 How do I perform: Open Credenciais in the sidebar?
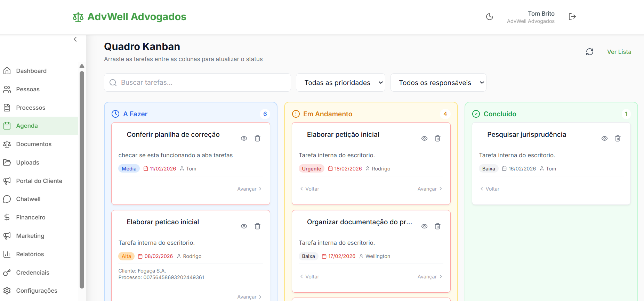click(x=39, y=273)
